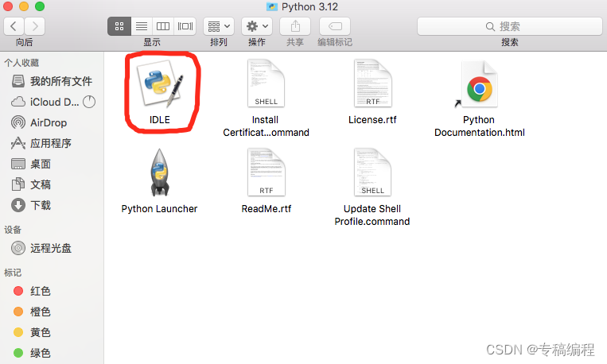Viewport: 607px width, 364px height.
Task: Select the Update Shell Profile.command icon
Action: click(x=372, y=172)
